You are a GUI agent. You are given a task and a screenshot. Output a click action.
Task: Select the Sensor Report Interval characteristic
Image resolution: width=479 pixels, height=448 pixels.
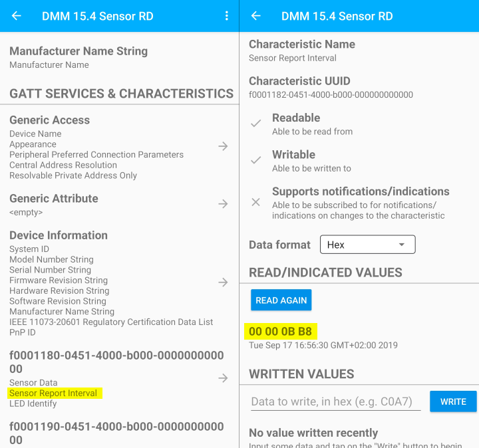coord(53,393)
